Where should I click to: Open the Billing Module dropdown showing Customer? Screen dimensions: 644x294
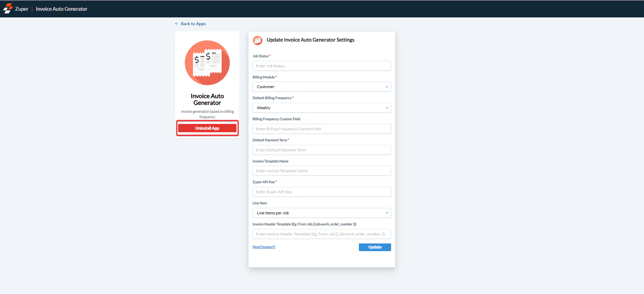point(322,87)
